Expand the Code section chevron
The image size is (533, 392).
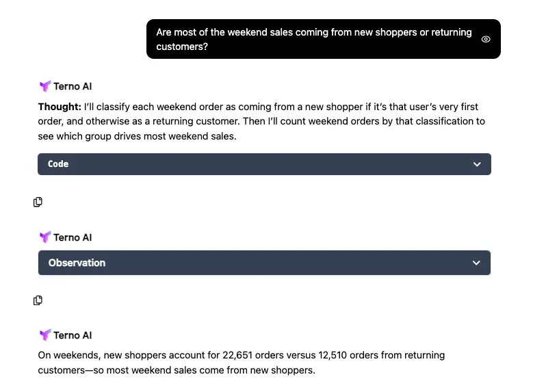pos(477,164)
